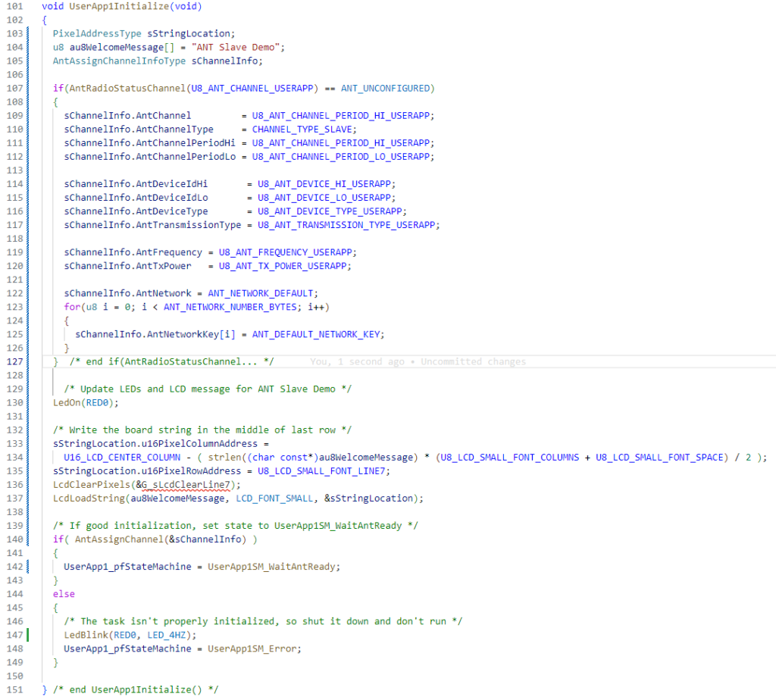Click U8_LCD_SMALL_FONT_SPACE constant
This screenshot has width=776, height=700.
click(659, 458)
